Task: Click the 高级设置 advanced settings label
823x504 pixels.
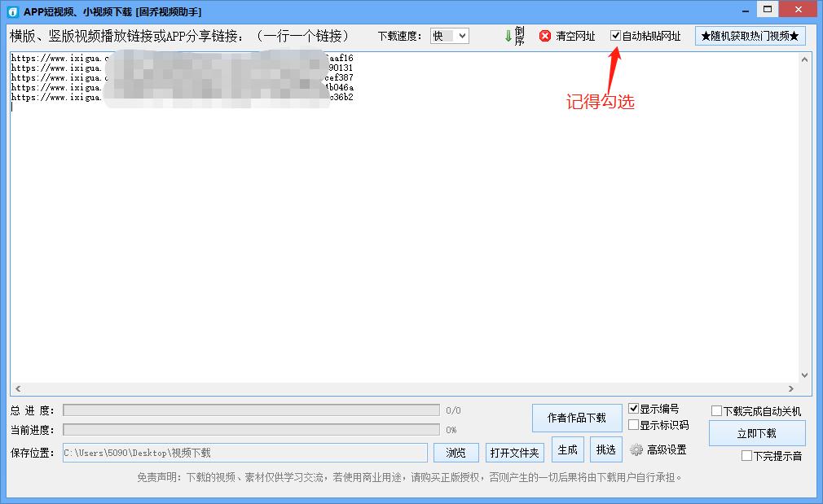Action: (668, 449)
